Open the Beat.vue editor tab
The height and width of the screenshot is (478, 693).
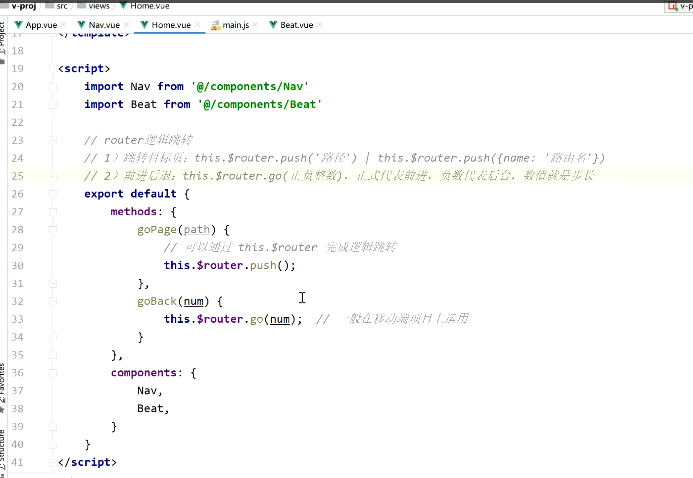tap(297, 25)
